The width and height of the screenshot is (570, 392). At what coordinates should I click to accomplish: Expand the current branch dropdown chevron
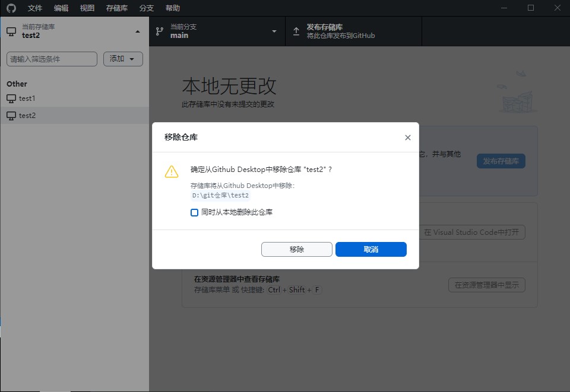tap(274, 31)
